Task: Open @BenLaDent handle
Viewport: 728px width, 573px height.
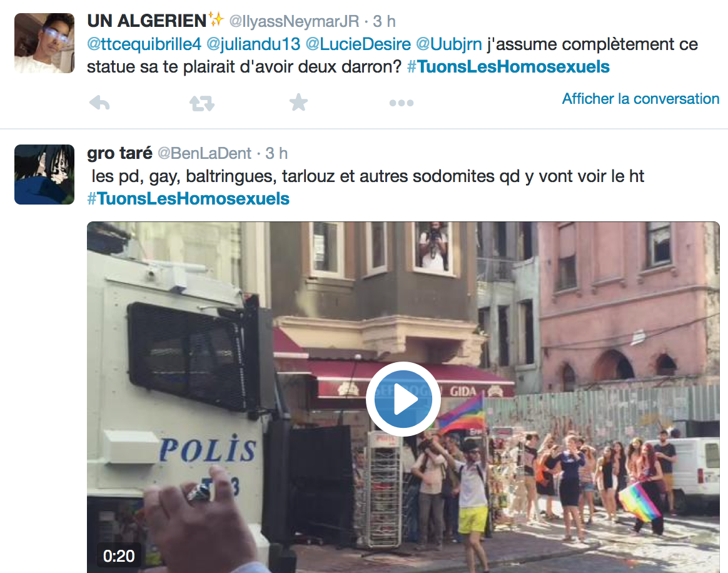Action: tap(205, 153)
